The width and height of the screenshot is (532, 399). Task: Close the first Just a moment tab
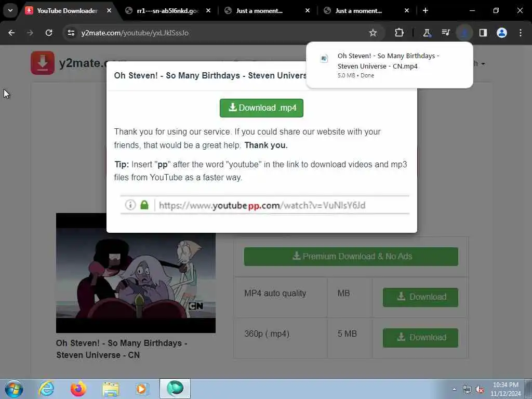(308, 10)
